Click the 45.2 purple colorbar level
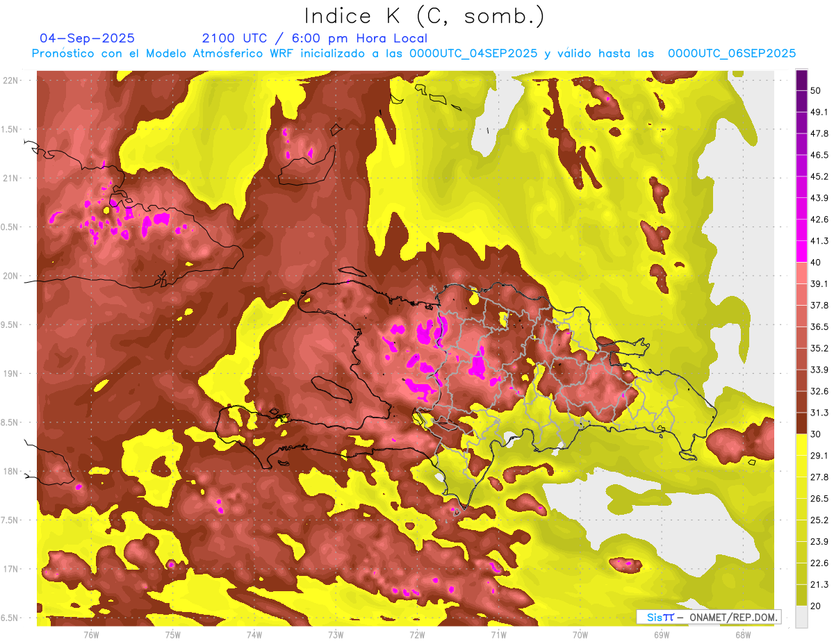 tap(801, 166)
